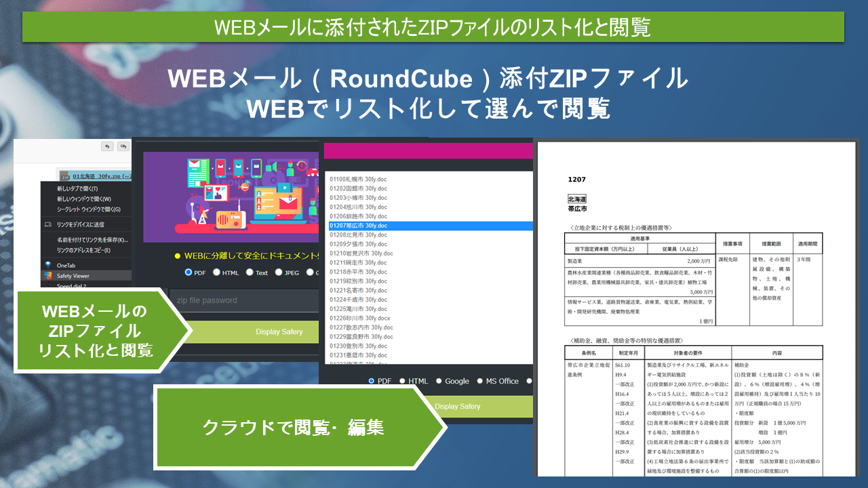Click the 1207 heading in the document preview

point(576,180)
